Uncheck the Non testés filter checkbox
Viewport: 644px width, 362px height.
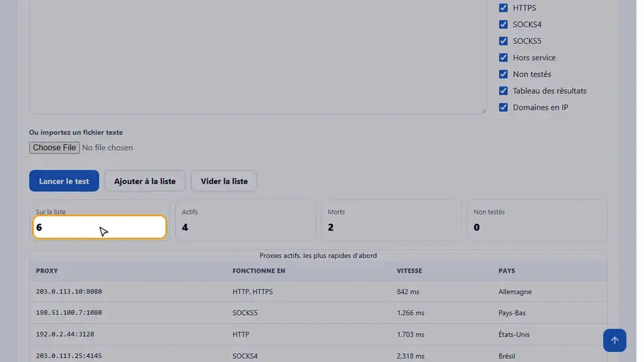point(503,74)
